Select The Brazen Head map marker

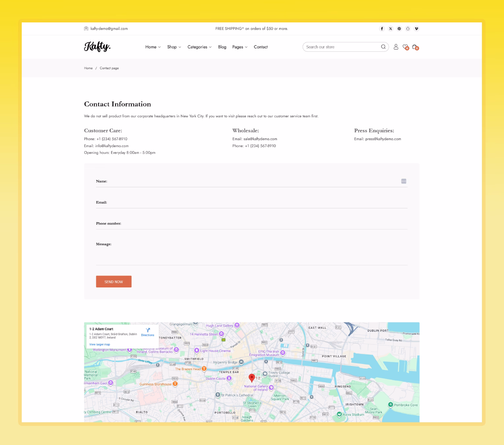(204, 369)
